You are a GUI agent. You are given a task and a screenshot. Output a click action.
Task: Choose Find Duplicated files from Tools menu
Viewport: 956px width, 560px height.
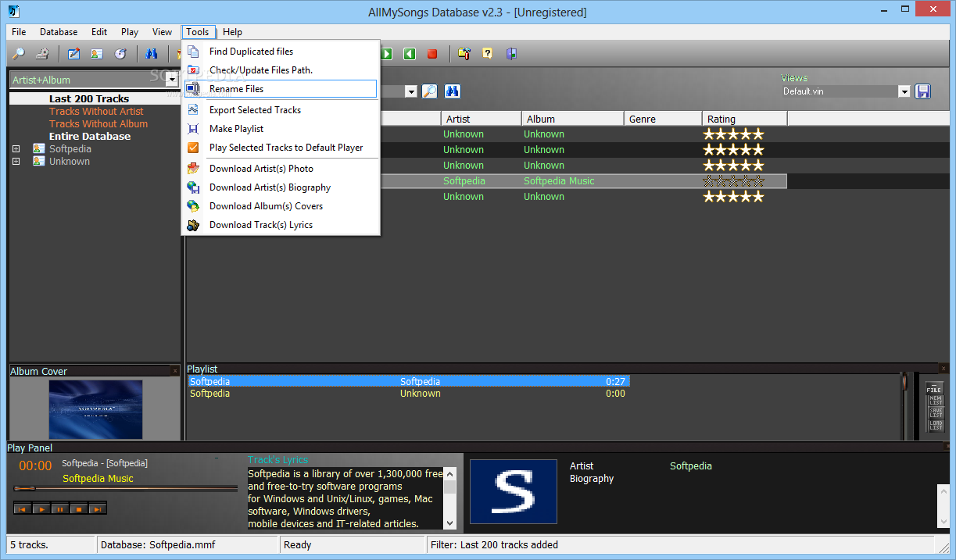tap(281, 52)
